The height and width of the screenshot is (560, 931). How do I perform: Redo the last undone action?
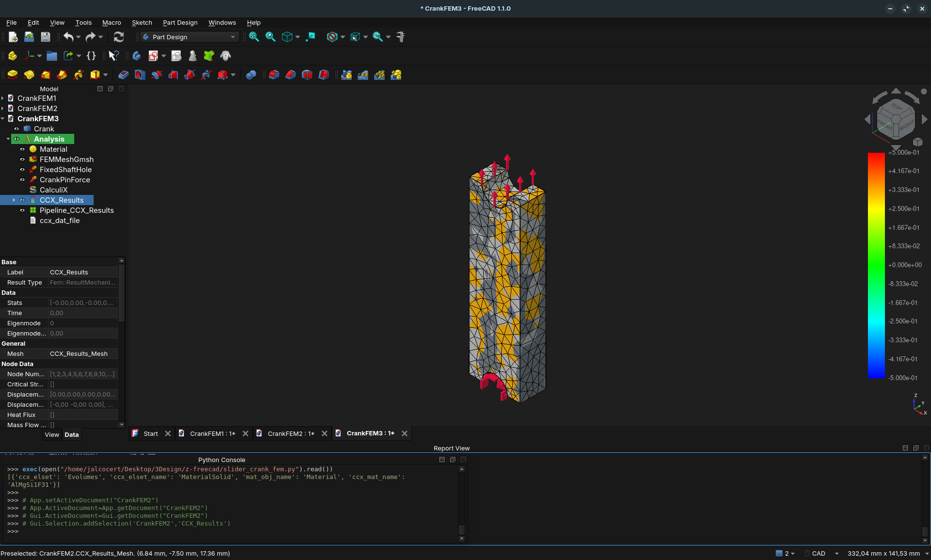point(90,37)
